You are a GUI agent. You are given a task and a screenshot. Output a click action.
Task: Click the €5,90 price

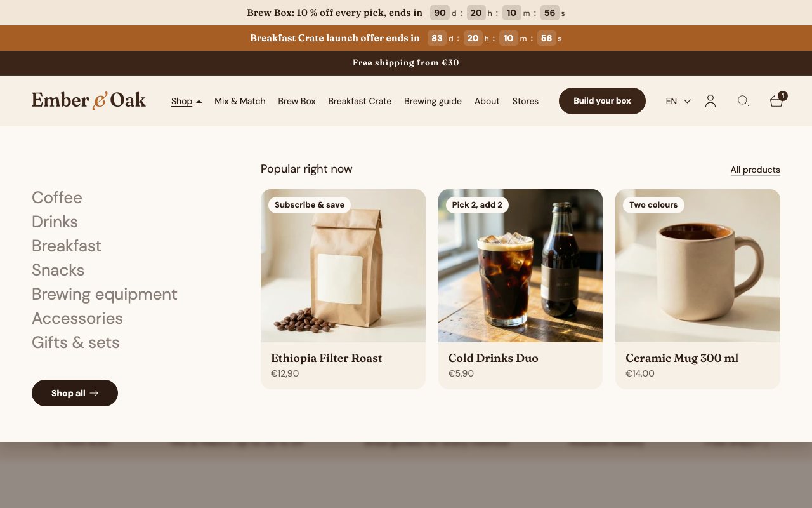pos(461,373)
